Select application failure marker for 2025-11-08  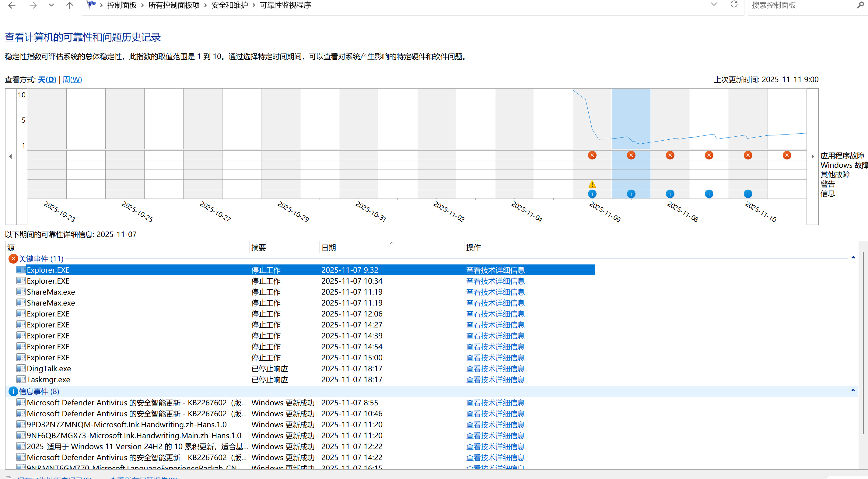pyautogui.click(x=670, y=155)
